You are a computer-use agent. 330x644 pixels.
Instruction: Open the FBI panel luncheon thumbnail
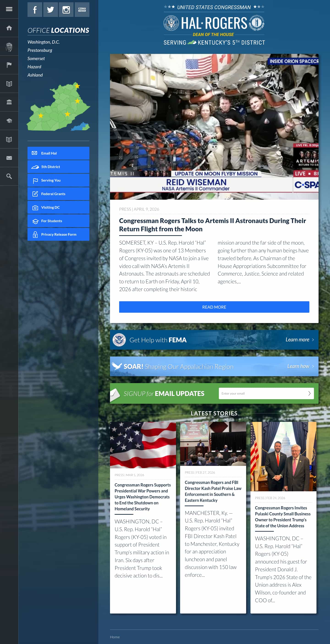point(213,444)
